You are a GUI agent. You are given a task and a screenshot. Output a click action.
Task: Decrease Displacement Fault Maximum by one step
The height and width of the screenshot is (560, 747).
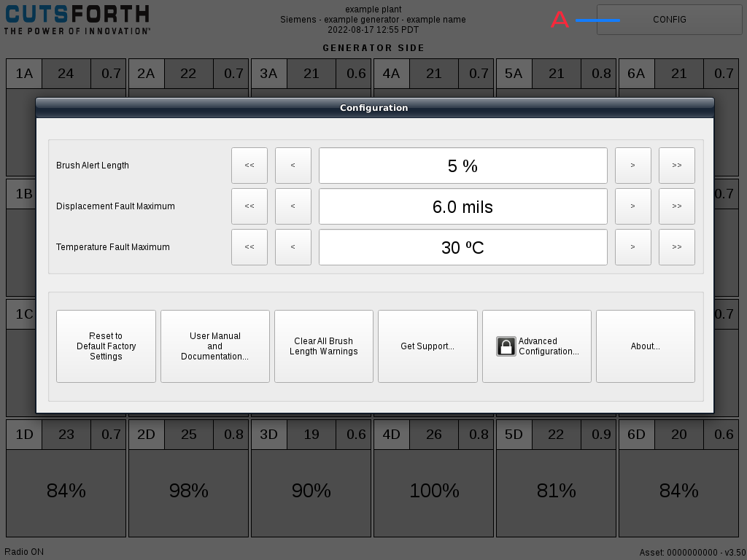click(x=293, y=206)
